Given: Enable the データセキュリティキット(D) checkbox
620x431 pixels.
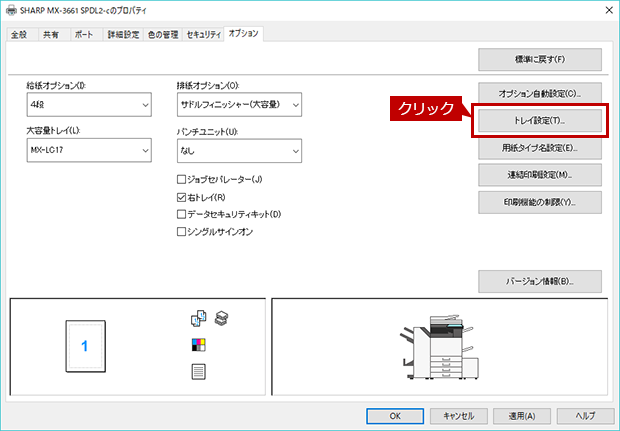Looking at the screenshot, I should point(181,214).
